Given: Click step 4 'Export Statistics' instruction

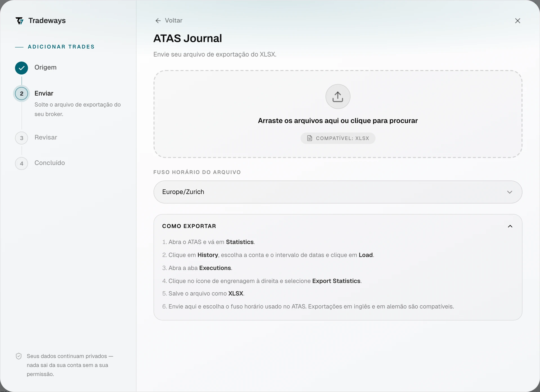Looking at the screenshot, I should coord(262,281).
